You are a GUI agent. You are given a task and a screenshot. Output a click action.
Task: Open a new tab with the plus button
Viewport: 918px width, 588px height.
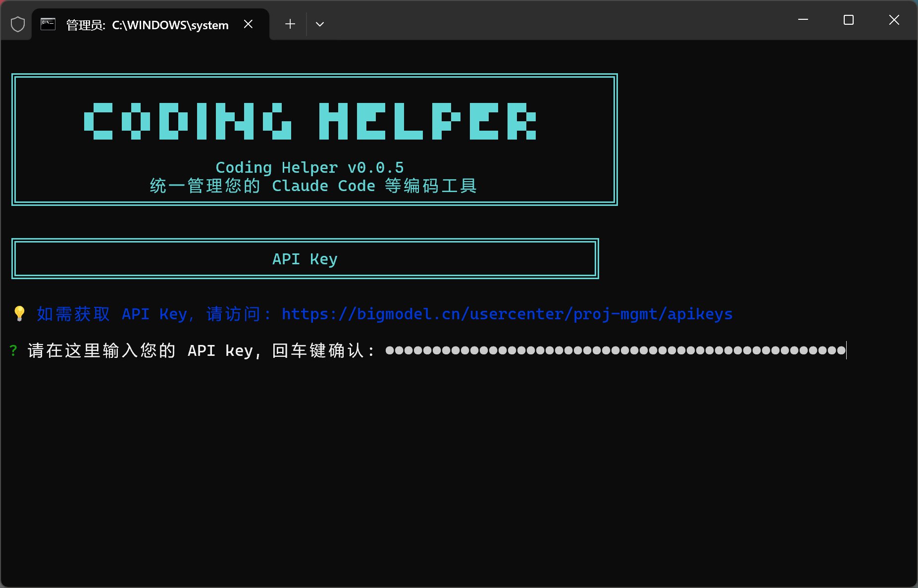click(x=290, y=24)
